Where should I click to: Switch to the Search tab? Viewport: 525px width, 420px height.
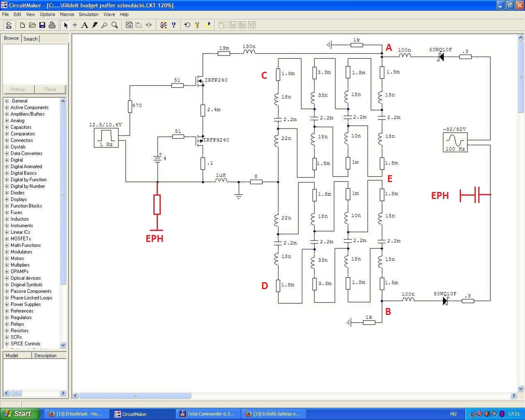(30, 39)
